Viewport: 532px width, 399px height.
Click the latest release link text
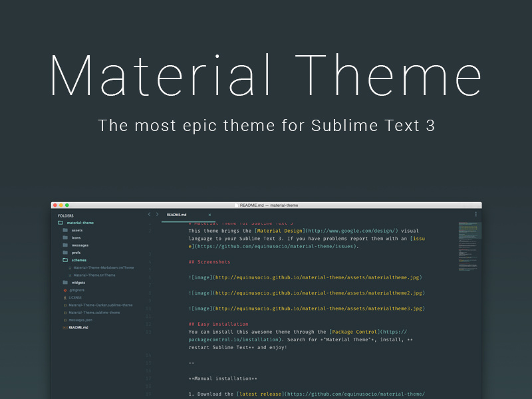coord(260,394)
